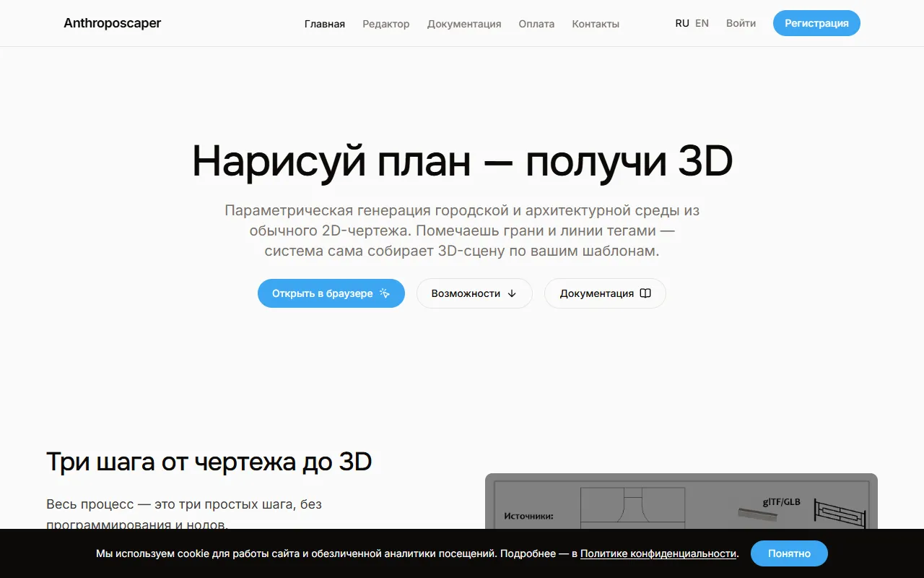Click the Регистрация button
The width and height of the screenshot is (924, 578).
pos(816,23)
